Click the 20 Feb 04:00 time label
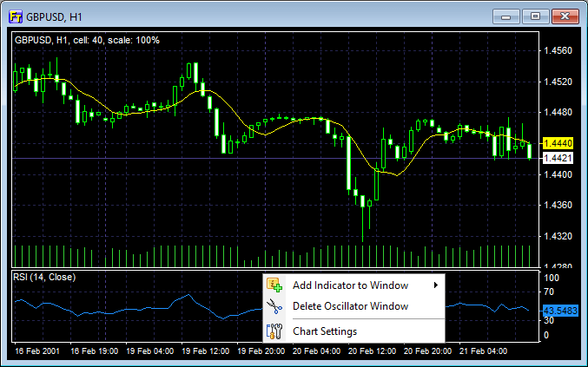 [x=316, y=351]
